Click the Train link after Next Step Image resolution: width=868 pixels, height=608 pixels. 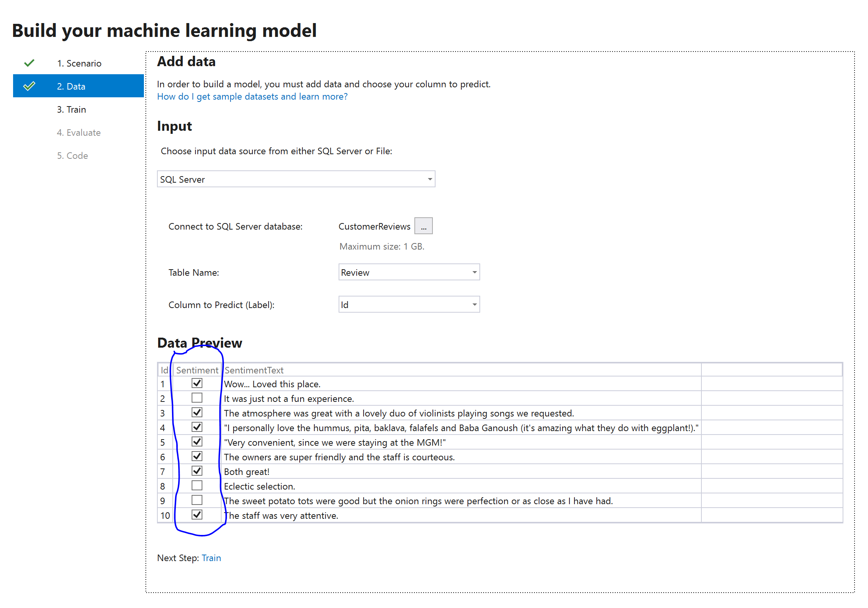pyautogui.click(x=211, y=558)
